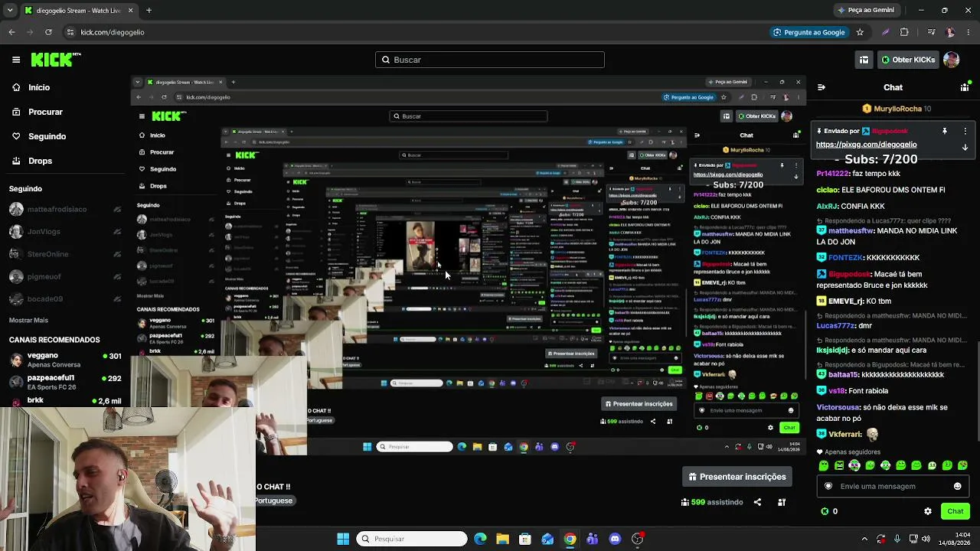Open the Chrome extensions puzzle icon

tap(904, 32)
